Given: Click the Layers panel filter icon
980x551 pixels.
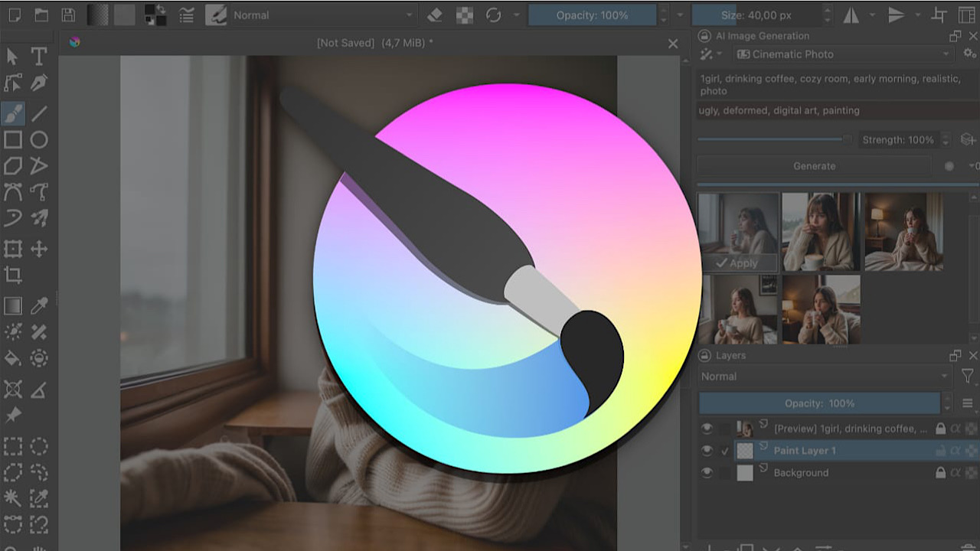Looking at the screenshot, I should click(x=969, y=376).
